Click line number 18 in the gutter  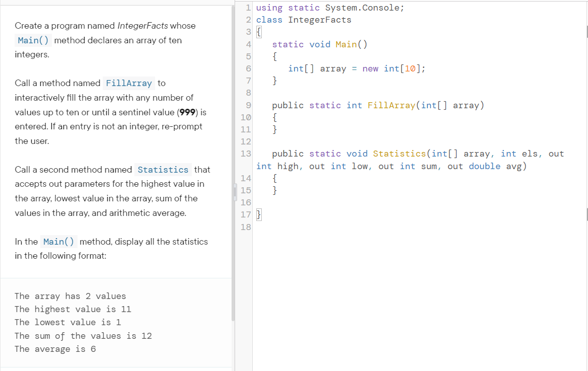[x=245, y=227]
